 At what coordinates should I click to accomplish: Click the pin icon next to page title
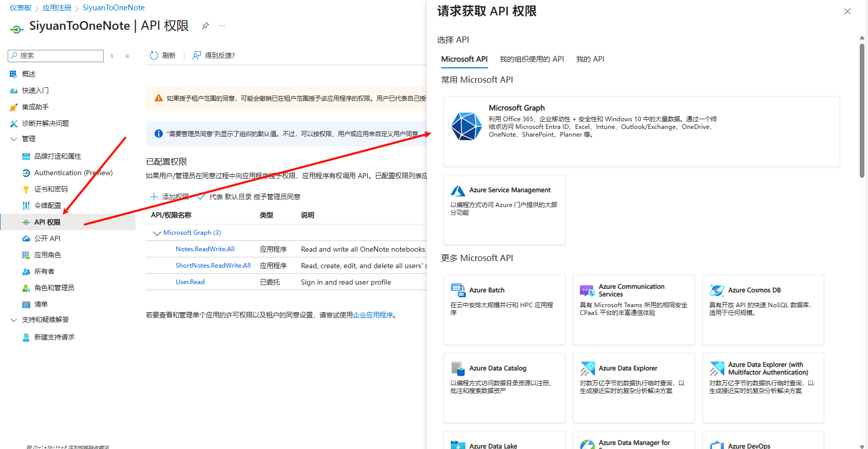205,26
